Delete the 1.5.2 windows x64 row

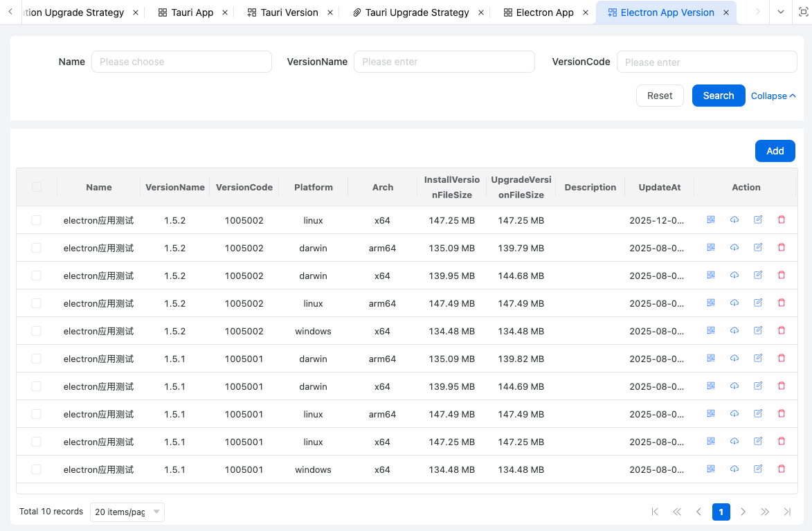782,330
